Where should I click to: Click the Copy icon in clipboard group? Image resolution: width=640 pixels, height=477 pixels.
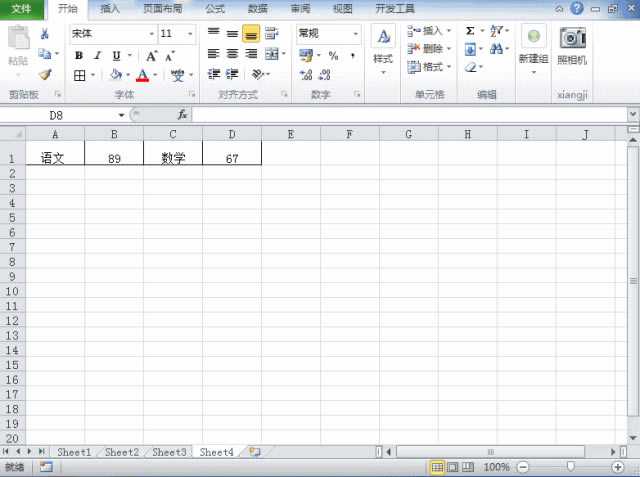coord(44,53)
